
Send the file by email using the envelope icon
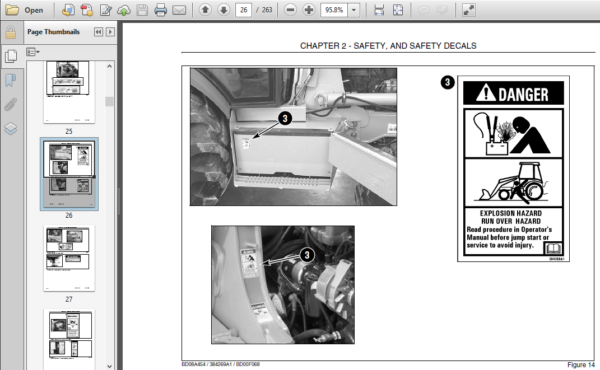[179, 10]
